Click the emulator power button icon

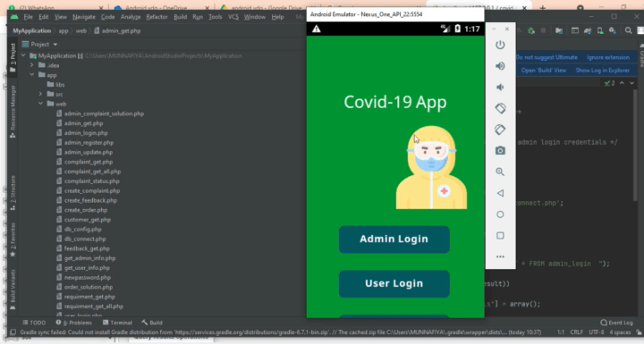(x=500, y=45)
